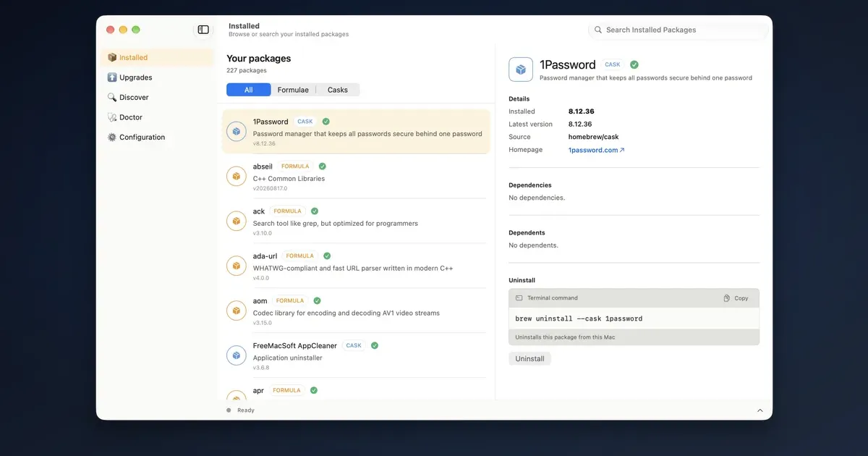Screen dimensions: 868x456
Task: Select the aom package name
Action: (x=260, y=300)
